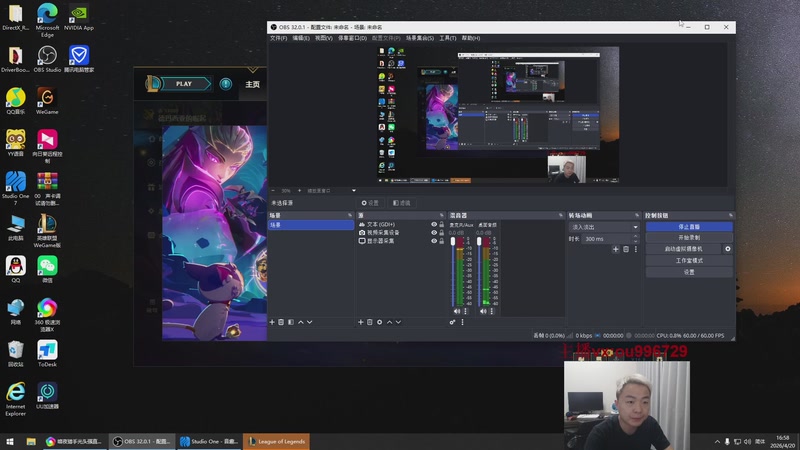
Task: Open 视图(V) menu
Action: pyautogui.click(x=323, y=38)
